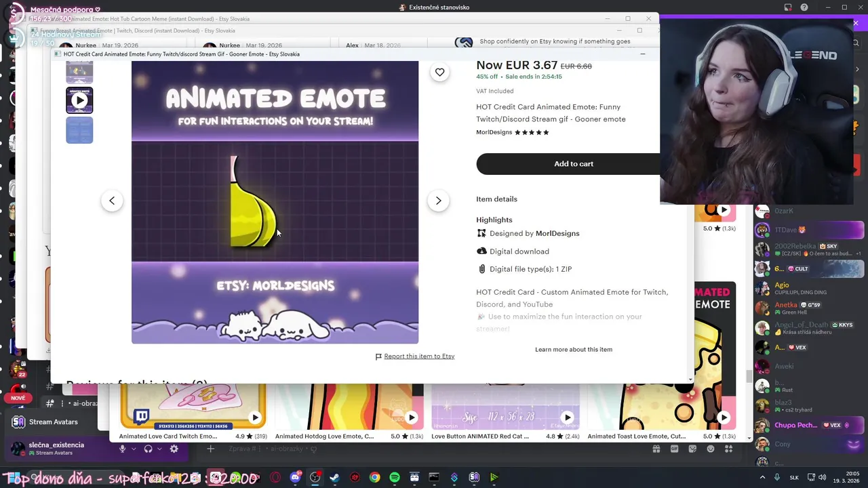Open the Animated Hotdog Love Emote listing title
The width and height of the screenshot is (868, 488).
(x=324, y=436)
